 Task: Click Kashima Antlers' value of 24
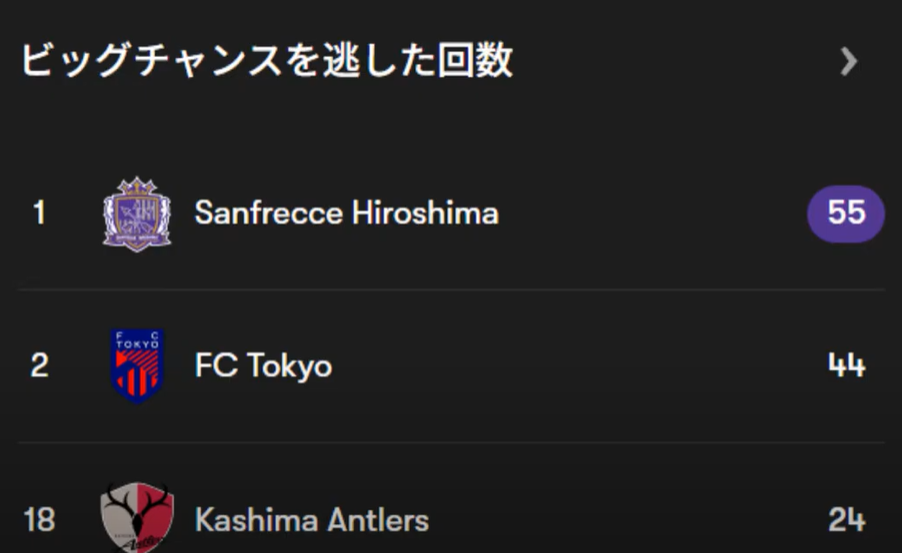(846, 520)
